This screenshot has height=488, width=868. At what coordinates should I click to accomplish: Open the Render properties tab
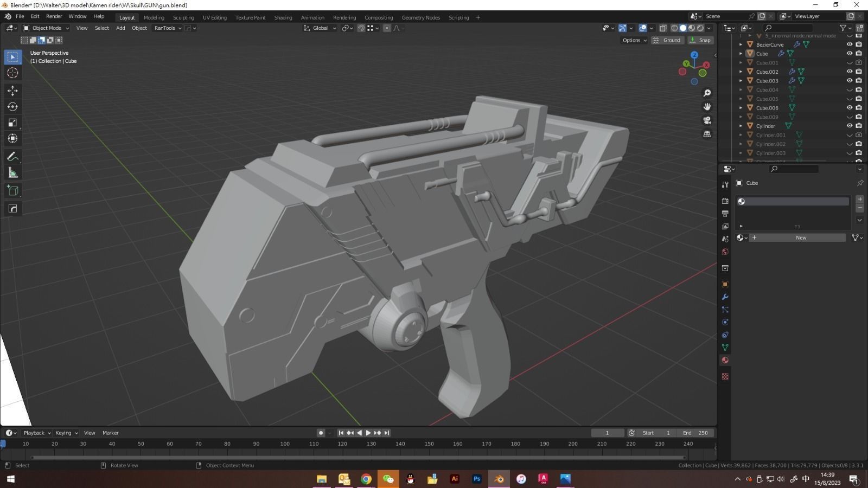click(725, 201)
